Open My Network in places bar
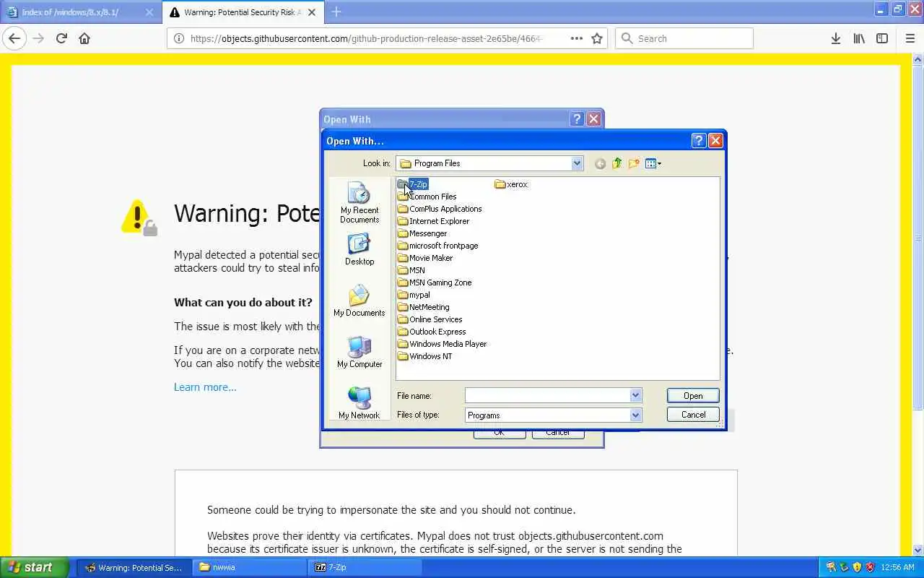This screenshot has height=578, width=924. tap(359, 404)
